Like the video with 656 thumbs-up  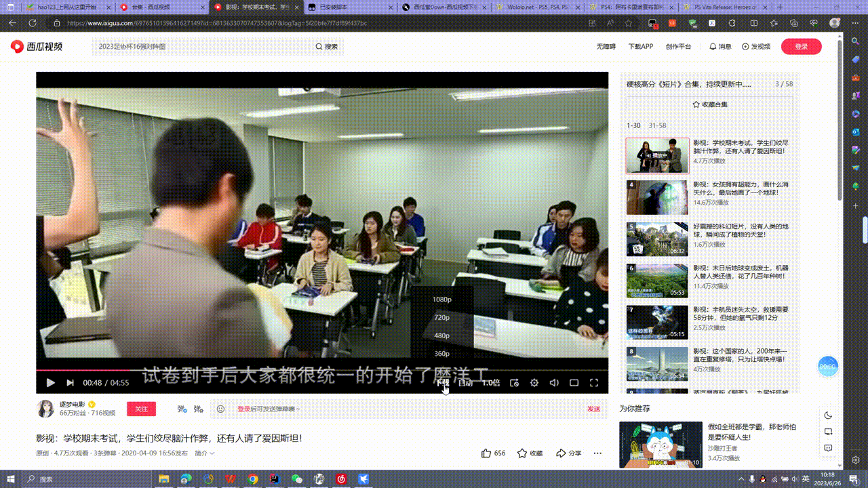[x=493, y=453]
